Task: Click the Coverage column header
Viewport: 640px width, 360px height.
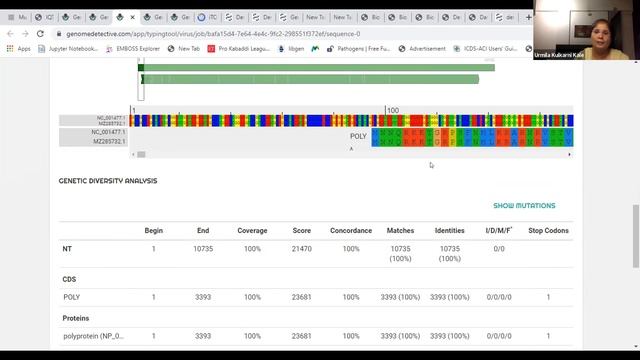Action: point(252,231)
